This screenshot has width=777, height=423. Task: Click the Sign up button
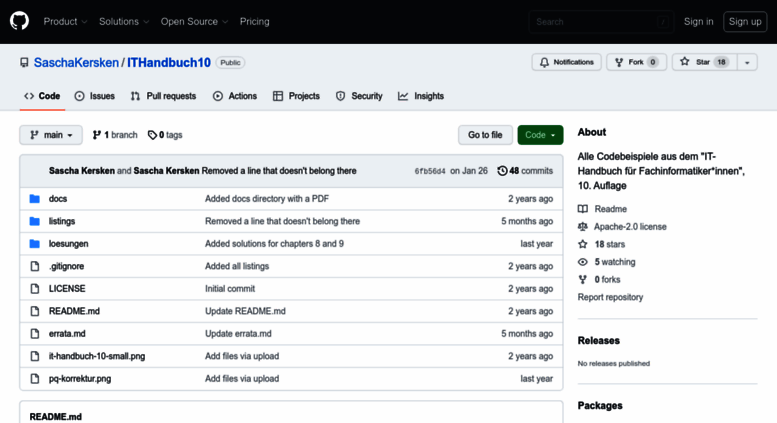click(x=745, y=22)
